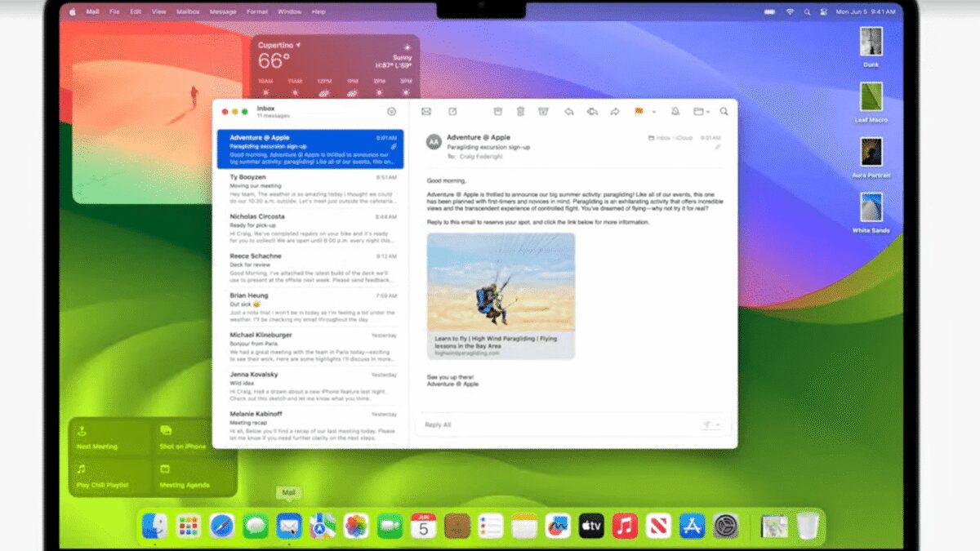980x551 pixels.
Task: Click the Archive icon in Mail toolbar
Action: pyautogui.click(x=497, y=112)
